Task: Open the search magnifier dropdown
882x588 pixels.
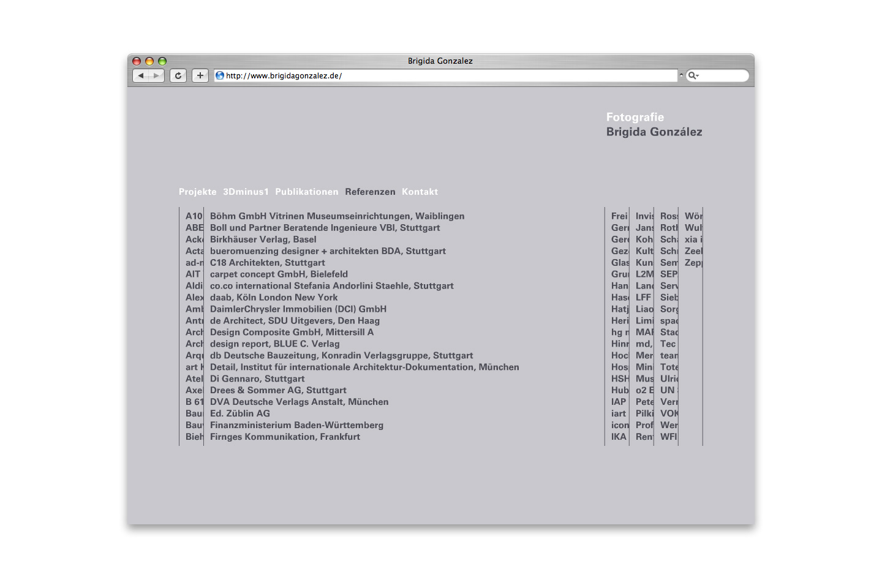Action: [693, 75]
